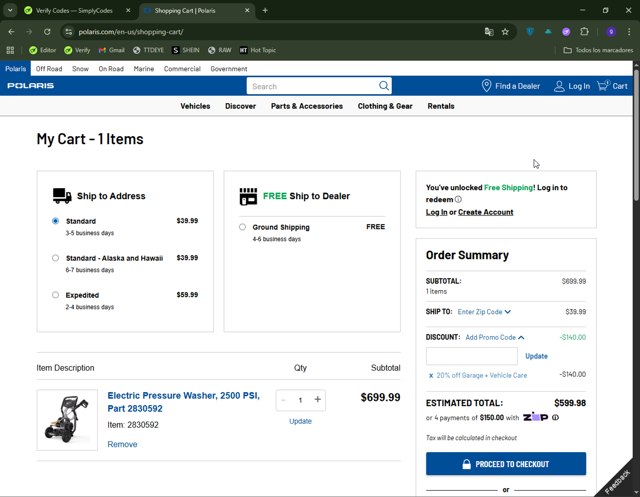Go back with browser back arrow
The width and height of the screenshot is (640, 497).
coord(11,31)
